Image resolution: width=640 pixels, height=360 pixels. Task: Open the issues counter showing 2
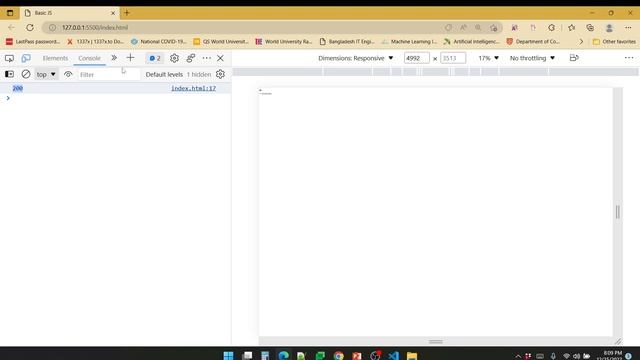click(155, 58)
